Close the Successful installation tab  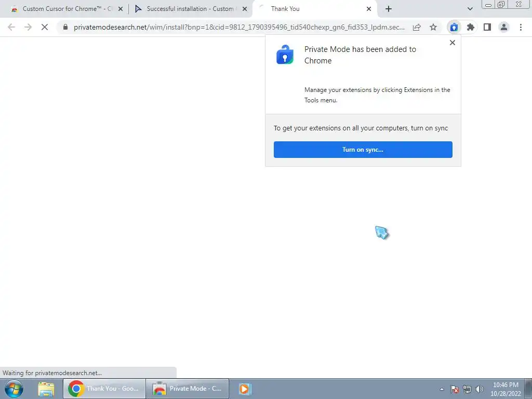[245, 9]
